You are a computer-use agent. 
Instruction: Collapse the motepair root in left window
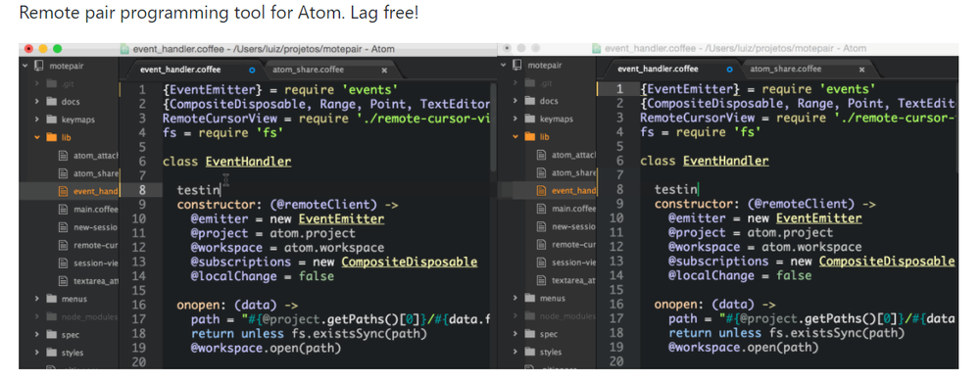pyautogui.click(x=25, y=65)
